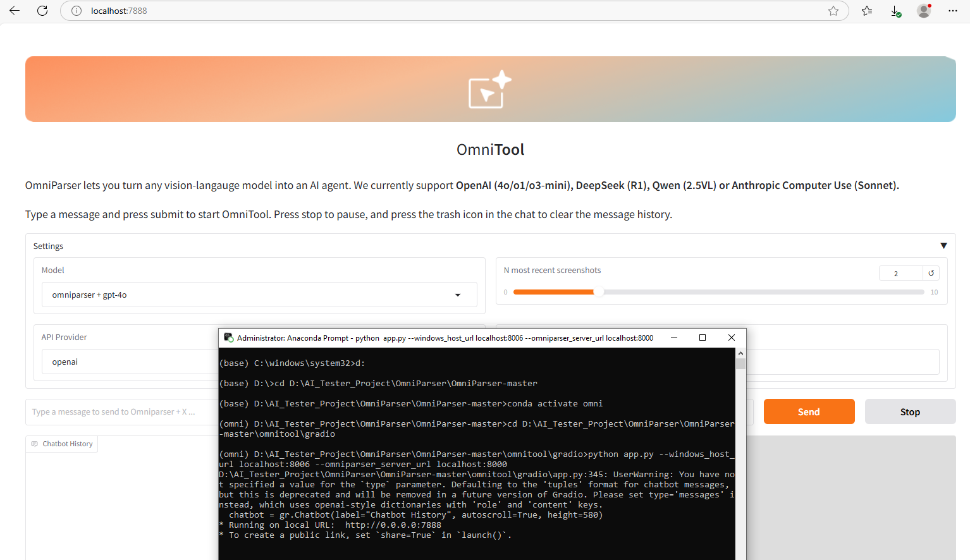This screenshot has height=560, width=970.
Task: Close the Anaconda Prompt window
Action: [732, 338]
